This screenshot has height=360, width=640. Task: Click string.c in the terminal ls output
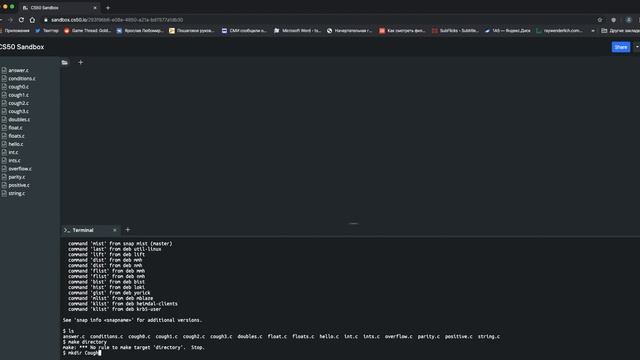(x=489, y=336)
